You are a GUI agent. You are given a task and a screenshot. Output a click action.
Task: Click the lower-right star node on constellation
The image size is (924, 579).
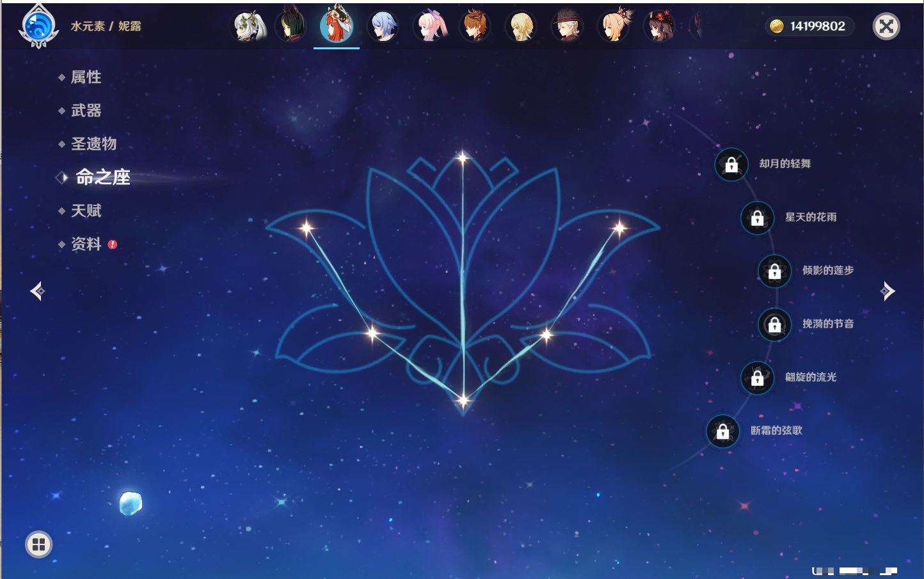[x=547, y=334]
